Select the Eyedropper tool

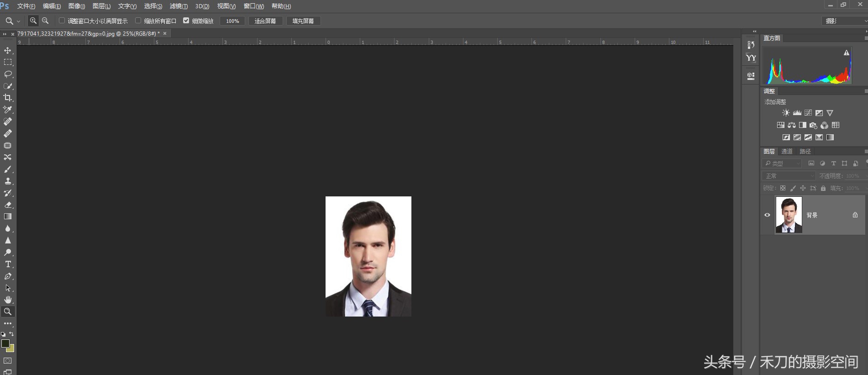[8, 110]
